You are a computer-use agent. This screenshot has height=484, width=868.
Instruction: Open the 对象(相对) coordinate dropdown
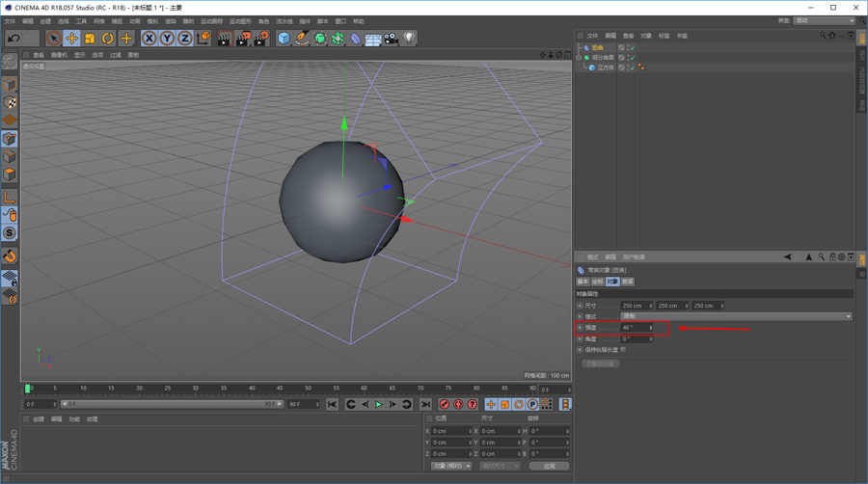pyautogui.click(x=451, y=466)
